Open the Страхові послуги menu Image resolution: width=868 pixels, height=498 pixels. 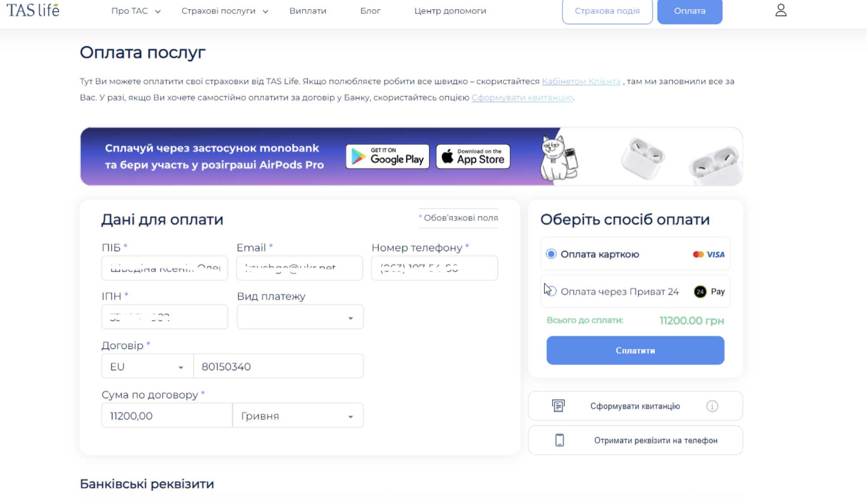pyautogui.click(x=225, y=11)
